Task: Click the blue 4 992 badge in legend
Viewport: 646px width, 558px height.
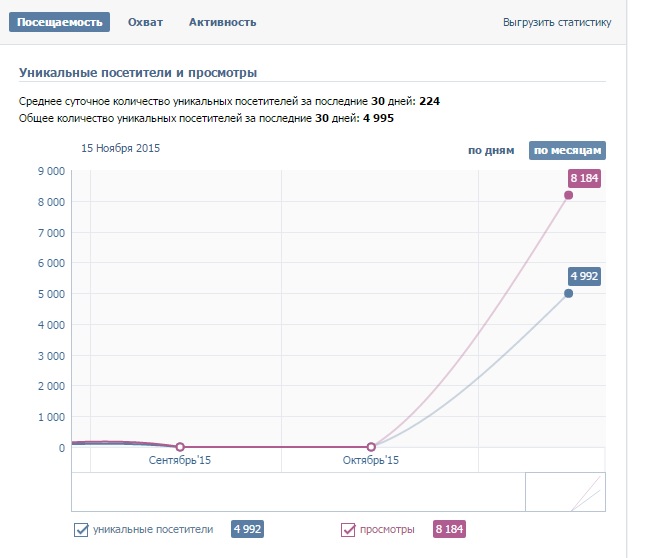Action: click(x=247, y=529)
